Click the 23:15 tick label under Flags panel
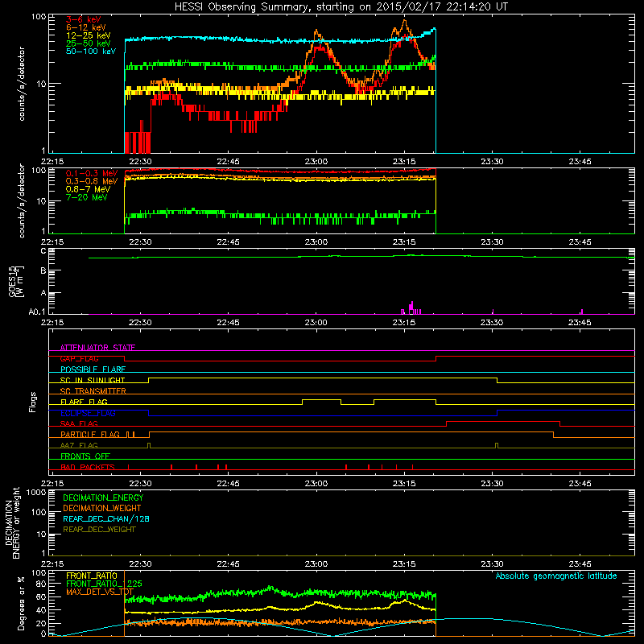Viewport: 644px width, 644px height. pyautogui.click(x=404, y=484)
